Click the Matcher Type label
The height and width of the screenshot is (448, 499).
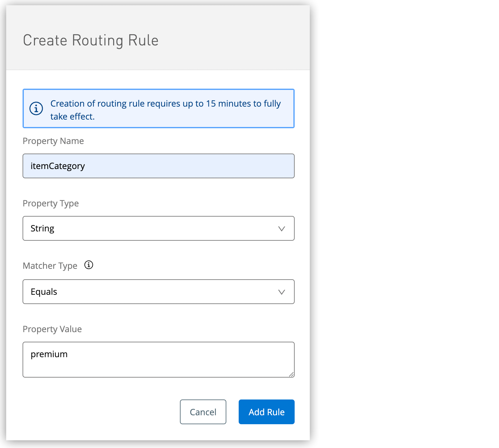click(x=50, y=265)
